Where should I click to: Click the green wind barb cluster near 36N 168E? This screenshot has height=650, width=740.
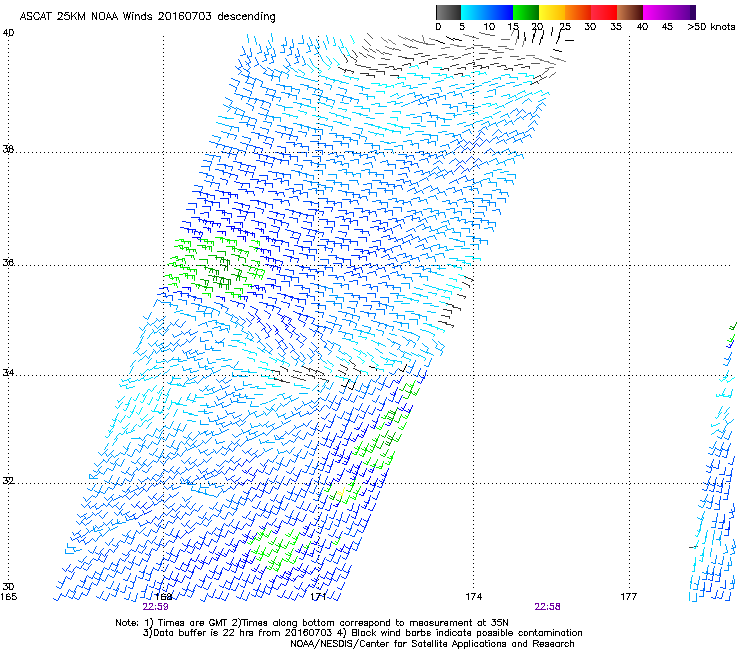pos(215,268)
